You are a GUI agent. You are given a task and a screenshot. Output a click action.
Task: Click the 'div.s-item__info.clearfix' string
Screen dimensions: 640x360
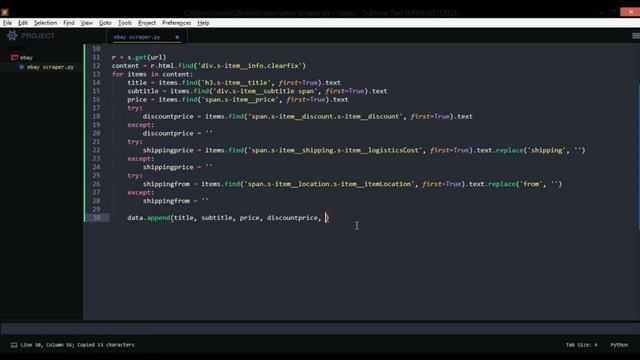pos(250,66)
